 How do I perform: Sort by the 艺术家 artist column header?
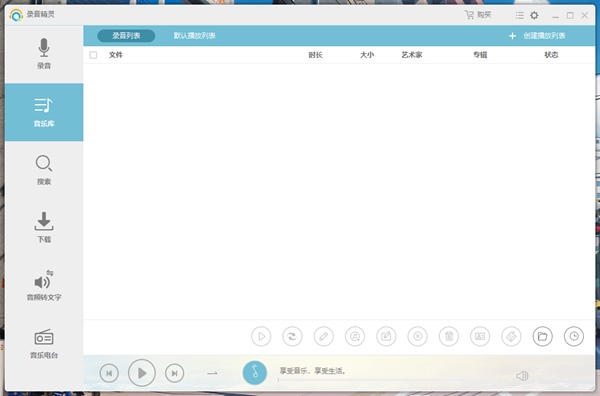[x=412, y=55]
